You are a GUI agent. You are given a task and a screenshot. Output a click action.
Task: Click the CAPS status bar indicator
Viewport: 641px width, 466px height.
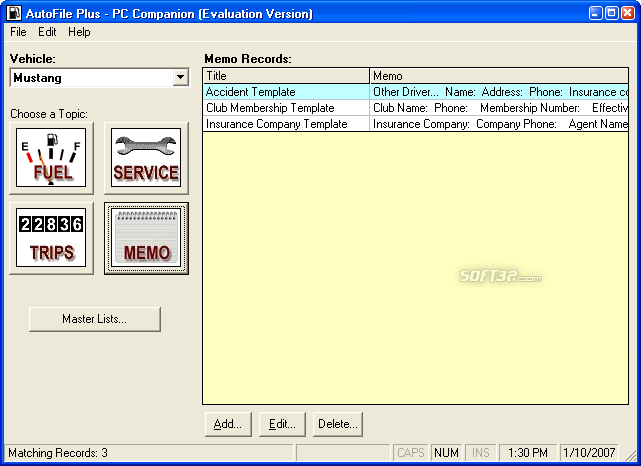(x=411, y=453)
